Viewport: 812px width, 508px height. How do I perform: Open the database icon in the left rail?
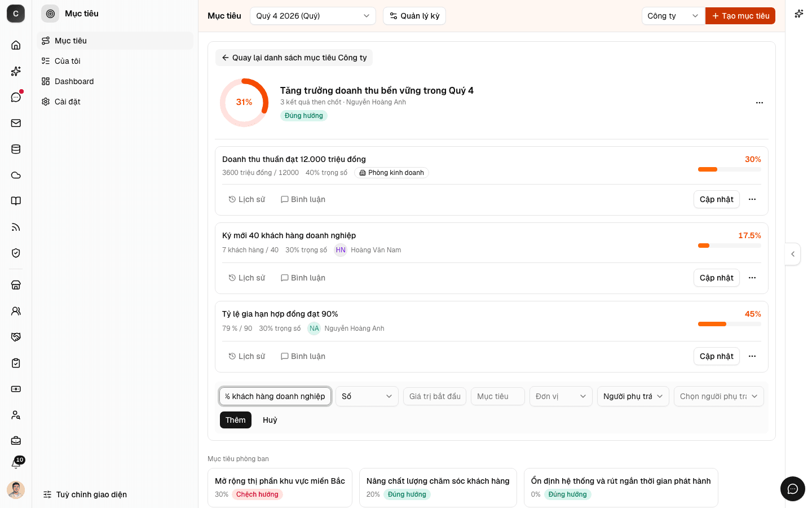(16, 149)
